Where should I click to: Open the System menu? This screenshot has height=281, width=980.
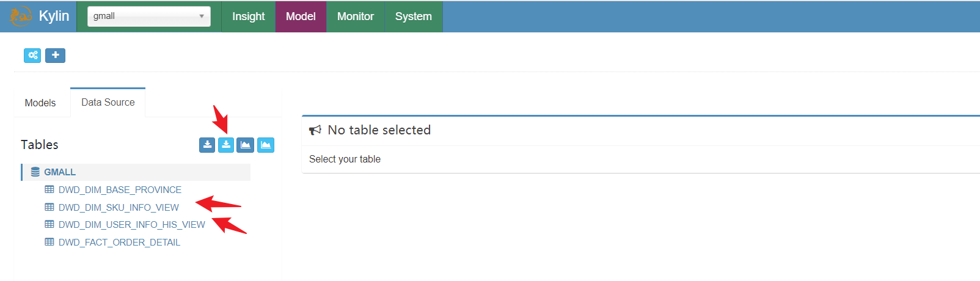pyautogui.click(x=413, y=16)
